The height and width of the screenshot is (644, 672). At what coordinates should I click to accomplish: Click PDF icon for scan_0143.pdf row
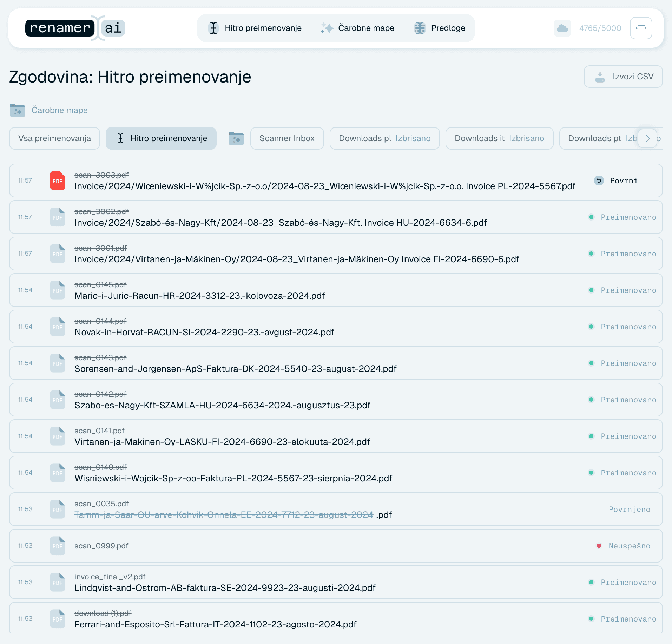58,363
